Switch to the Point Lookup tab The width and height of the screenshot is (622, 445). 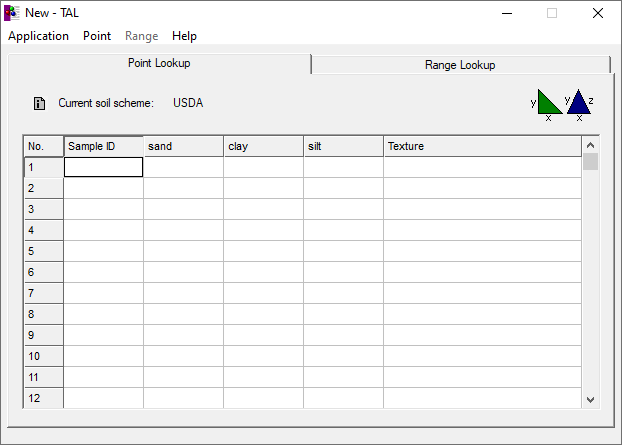pyautogui.click(x=159, y=63)
